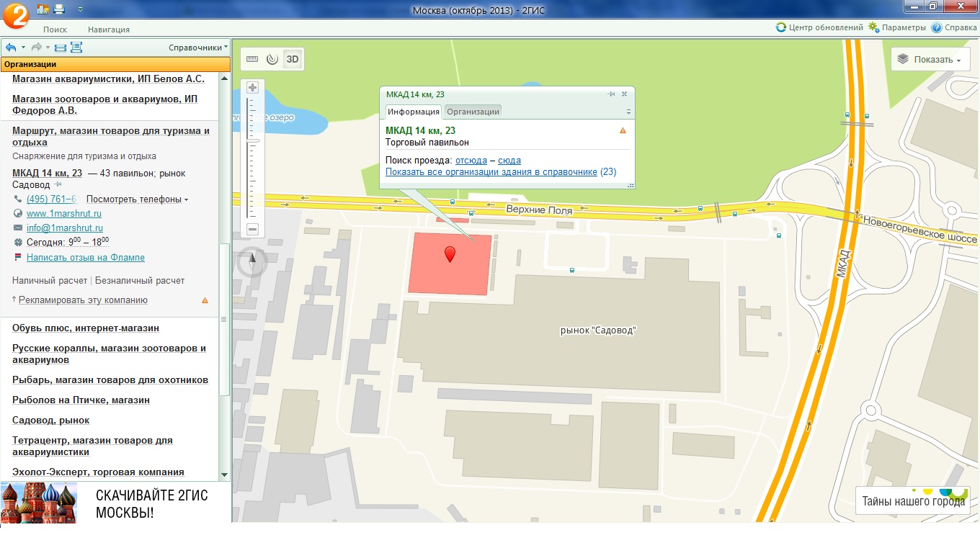The height and width of the screenshot is (553, 980).
Task: Open the quick access toolbar customize arrow
Action: click(x=79, y=9)
